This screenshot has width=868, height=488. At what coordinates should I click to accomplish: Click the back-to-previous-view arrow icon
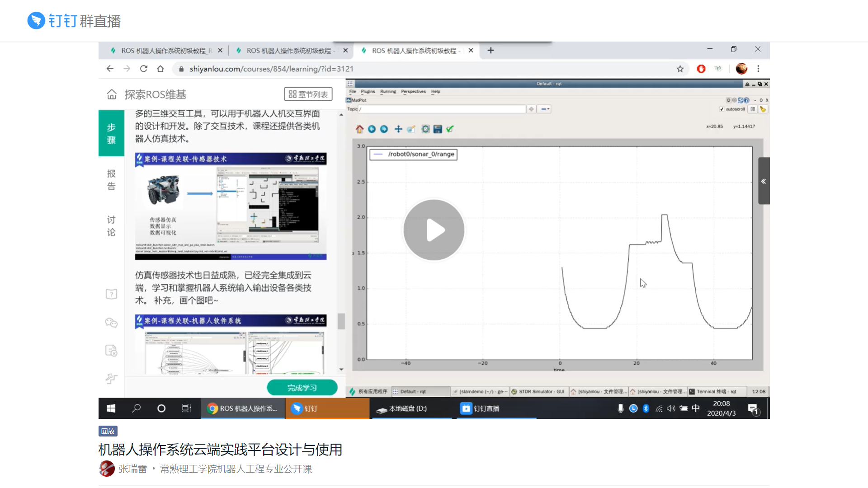click(372, 129)
